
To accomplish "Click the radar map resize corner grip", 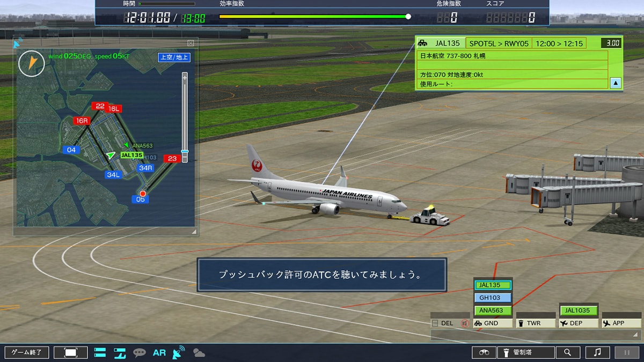I will [194, 232].
